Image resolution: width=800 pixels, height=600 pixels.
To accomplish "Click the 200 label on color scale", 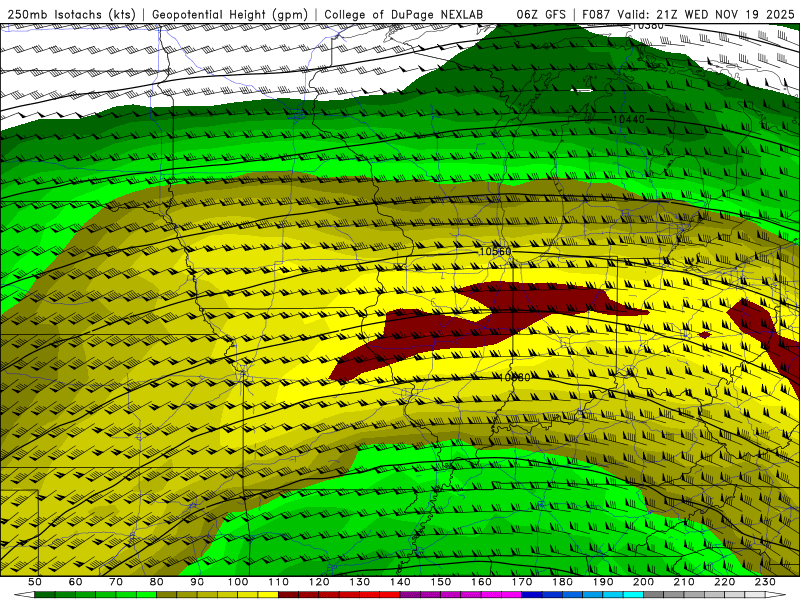I will click(x=643, y=582).
